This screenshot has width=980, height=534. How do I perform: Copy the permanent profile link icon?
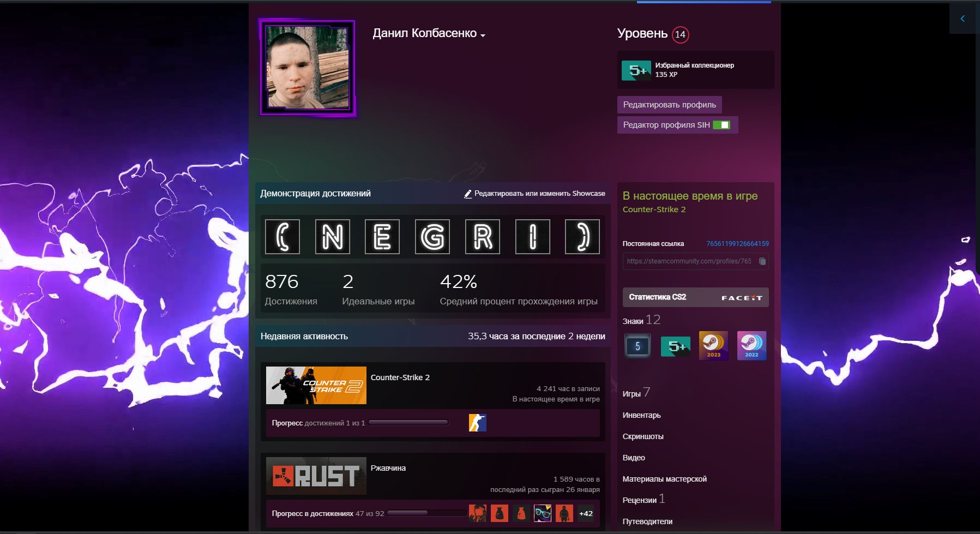coord(762,261)
